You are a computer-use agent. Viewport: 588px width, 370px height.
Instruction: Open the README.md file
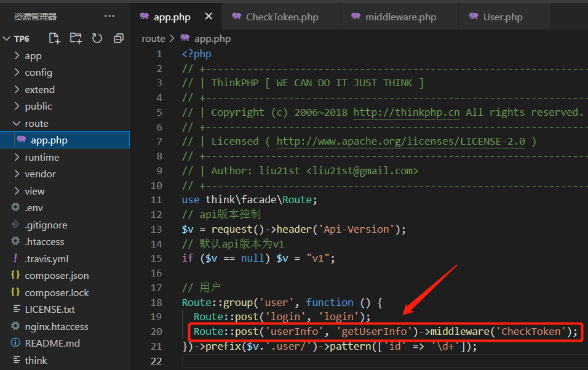pos(52,343)
